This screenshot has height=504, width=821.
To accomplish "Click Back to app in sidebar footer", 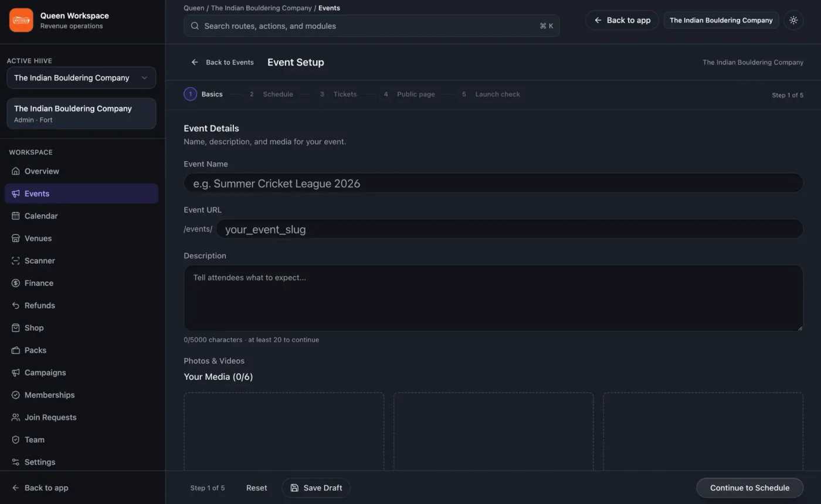I will pos(40,488).
